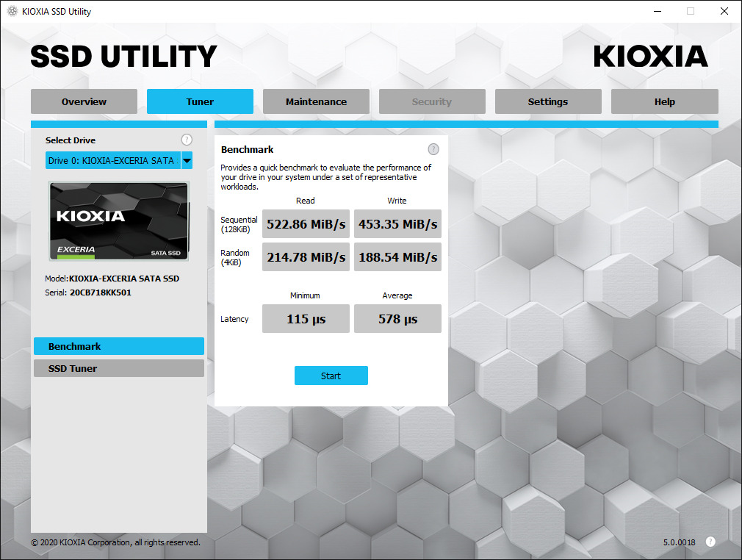Click the Sequential Read 522.86 MiB/s result

coord(306,223)
